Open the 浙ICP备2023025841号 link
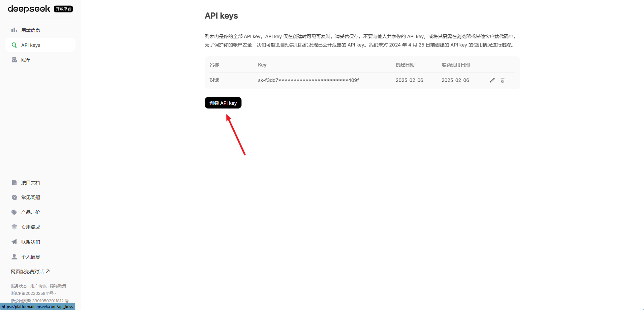 pos(32,293)
